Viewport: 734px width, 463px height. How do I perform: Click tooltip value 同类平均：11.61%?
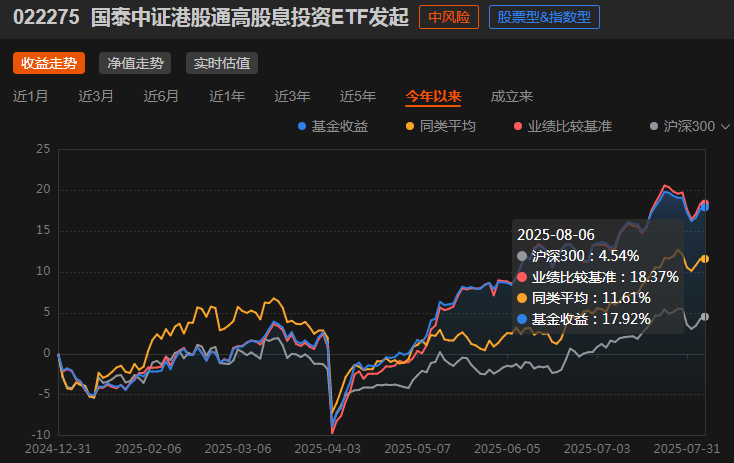(584, 298)
